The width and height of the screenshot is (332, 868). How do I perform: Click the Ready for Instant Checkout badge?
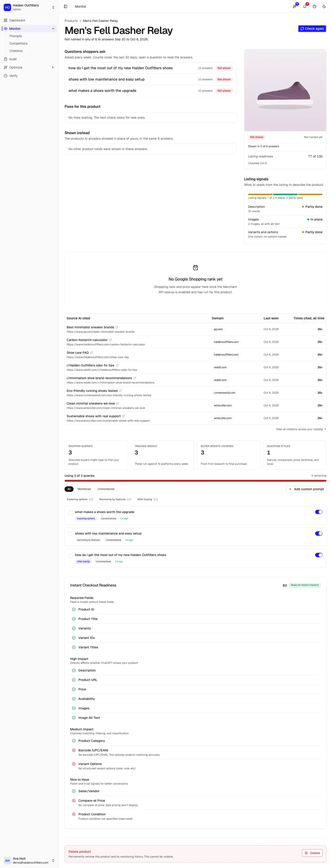(305, 585)
